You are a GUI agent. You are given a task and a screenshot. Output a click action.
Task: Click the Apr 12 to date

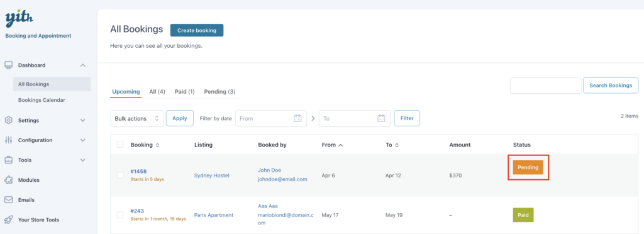pyautogui.click(x=394, y=175)
